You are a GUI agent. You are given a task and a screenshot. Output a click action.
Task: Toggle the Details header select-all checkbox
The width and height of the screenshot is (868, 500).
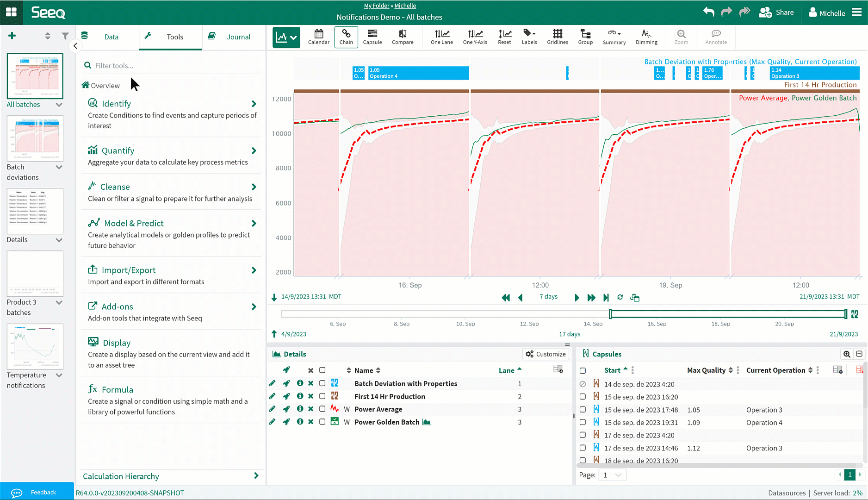322,370
